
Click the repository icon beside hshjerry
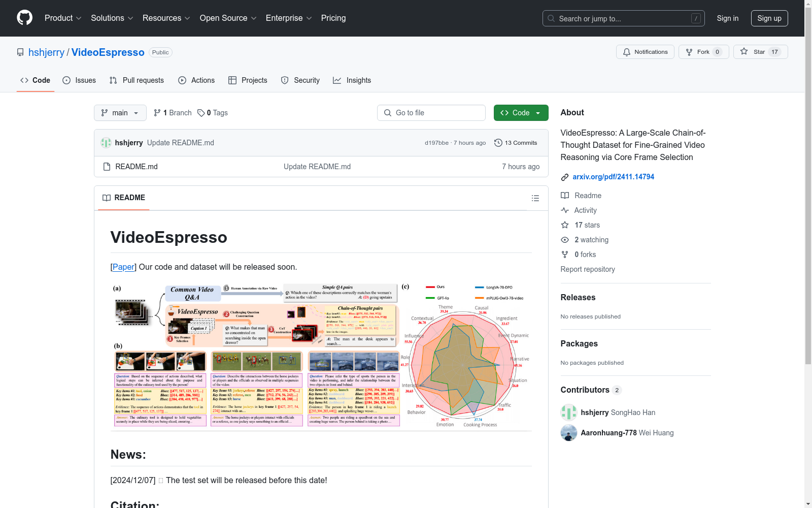point(20,52)
